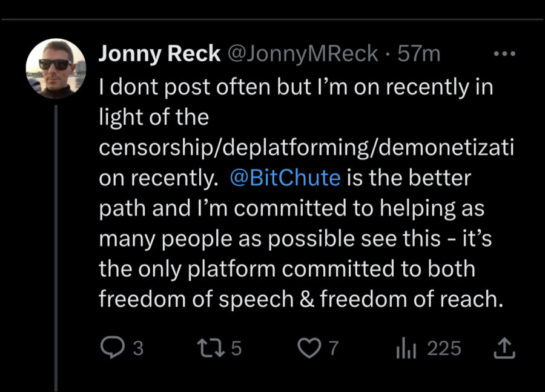Like the tweet with the heart icon

[310, 348]
